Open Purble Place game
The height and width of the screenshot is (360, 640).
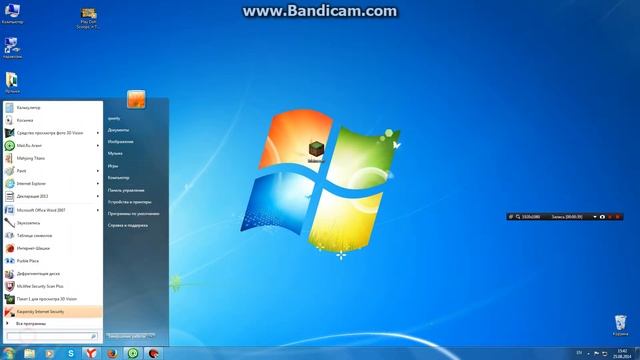(x=52, y=261)
